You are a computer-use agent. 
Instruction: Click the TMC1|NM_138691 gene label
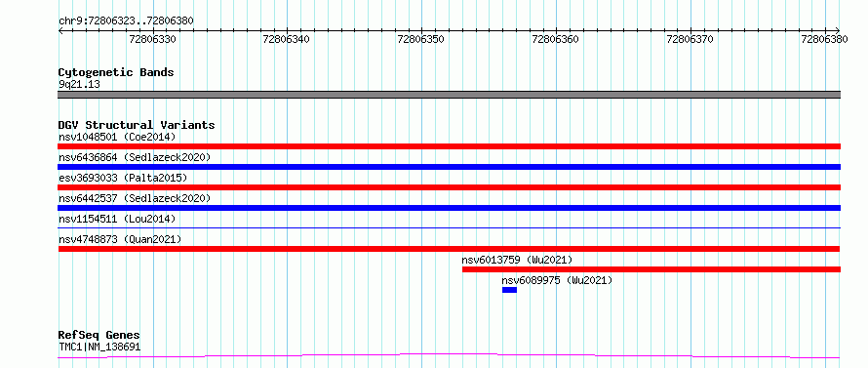coord(99,347)
